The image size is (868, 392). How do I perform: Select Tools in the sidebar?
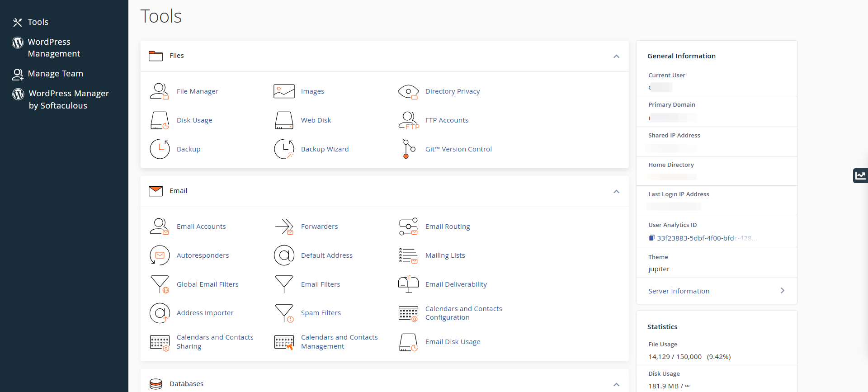(38, 22)
